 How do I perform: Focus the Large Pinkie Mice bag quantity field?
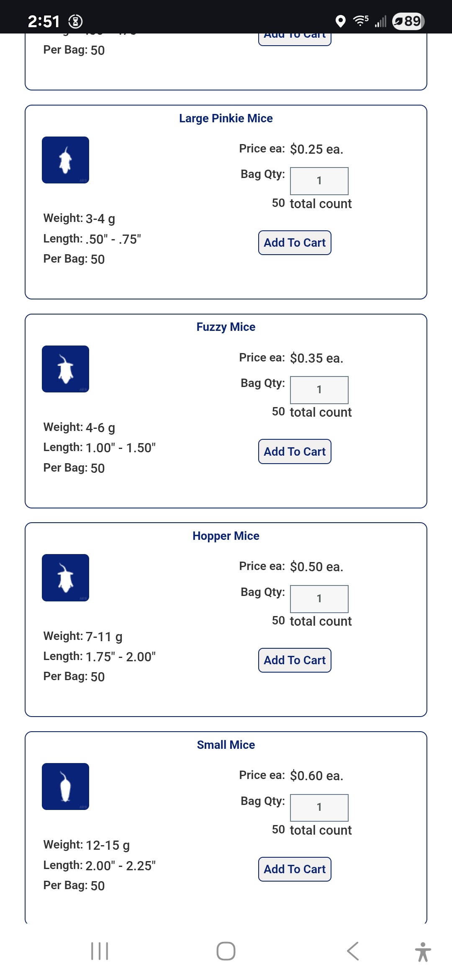coord(319,181)
